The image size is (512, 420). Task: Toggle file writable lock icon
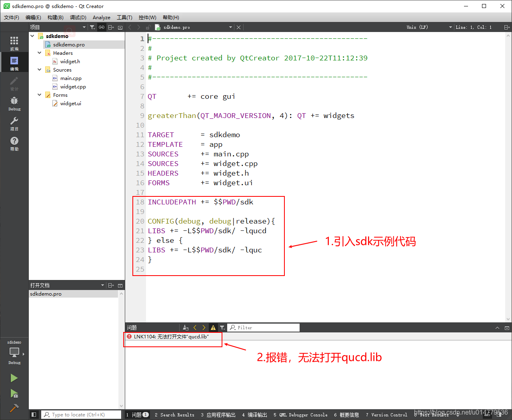[148, 27]
